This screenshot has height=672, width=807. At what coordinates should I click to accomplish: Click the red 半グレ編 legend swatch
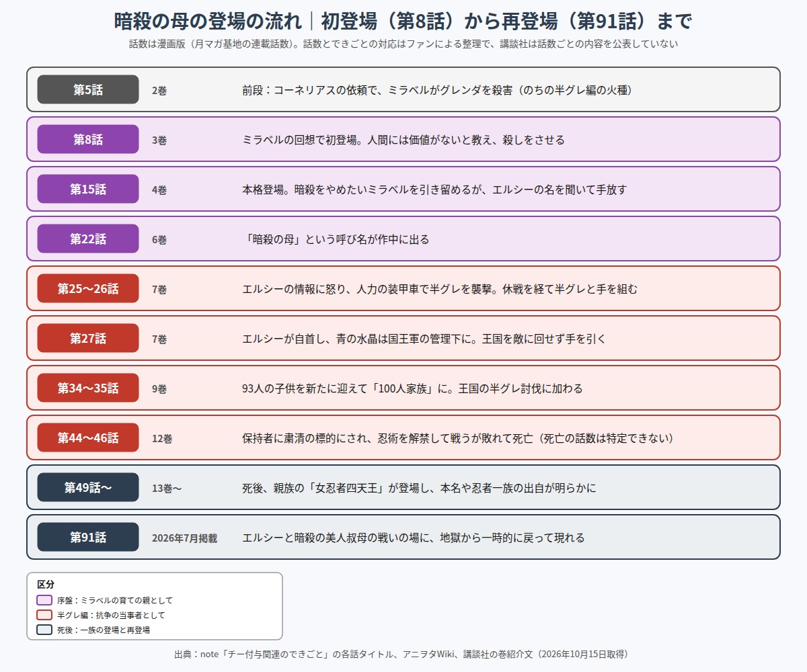point(44,615)
